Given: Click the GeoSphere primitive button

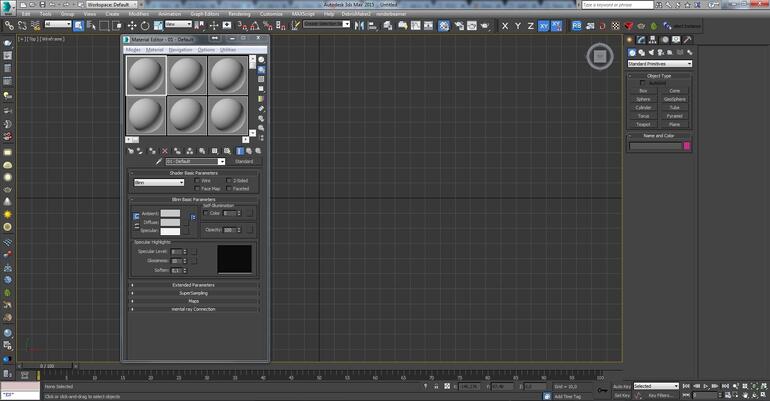Looking at the screenshot, I should (x=674, y=99).
